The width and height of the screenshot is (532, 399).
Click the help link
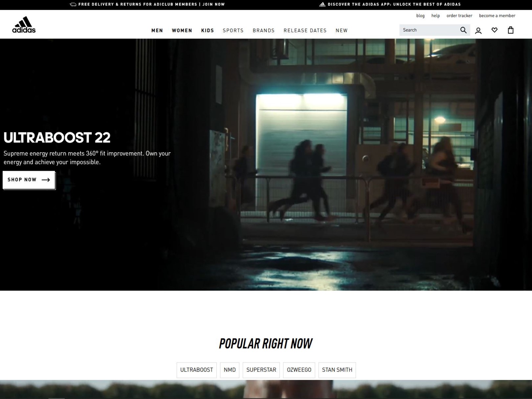click(x=435, y=16)
